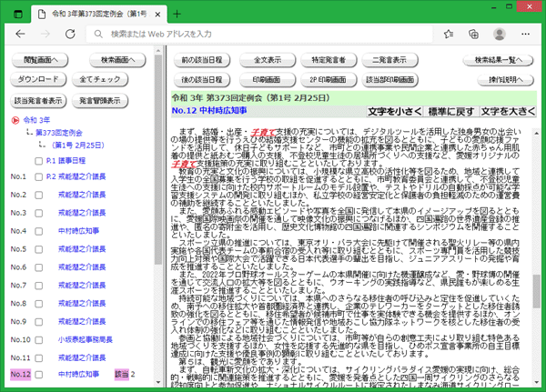Check the No.5 row checkbox
Screen dimensions: 546x392
click(38, 249)
